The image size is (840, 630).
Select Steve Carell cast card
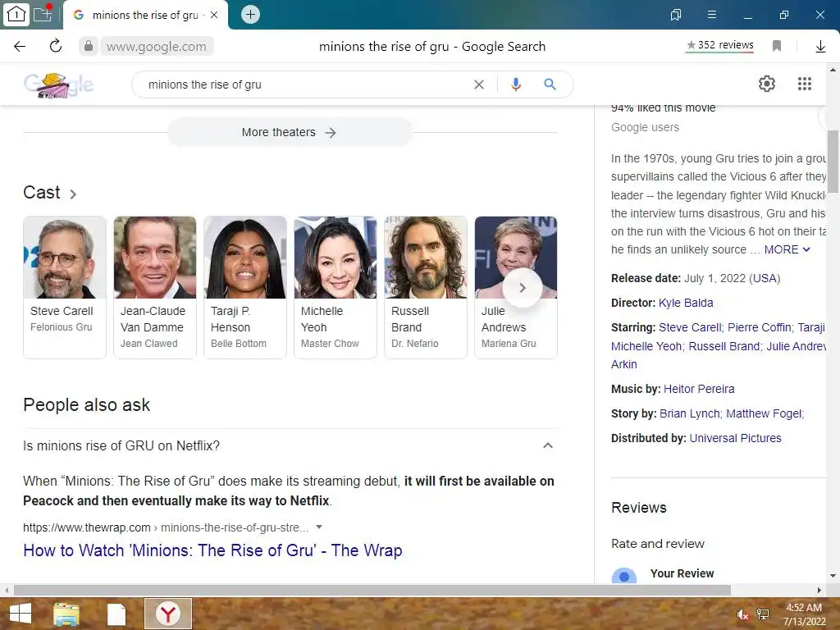(65, 287)
